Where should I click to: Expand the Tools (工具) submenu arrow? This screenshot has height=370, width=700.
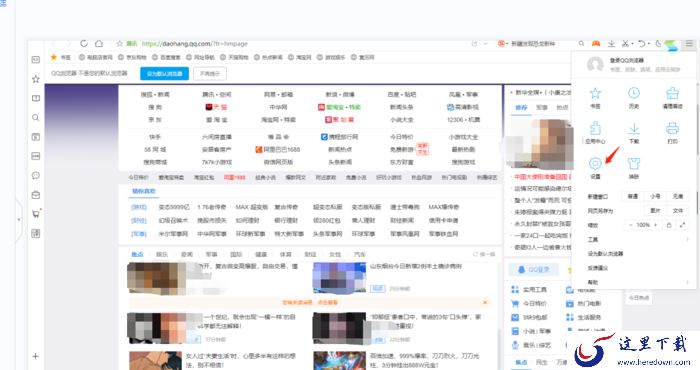(687, 240)
